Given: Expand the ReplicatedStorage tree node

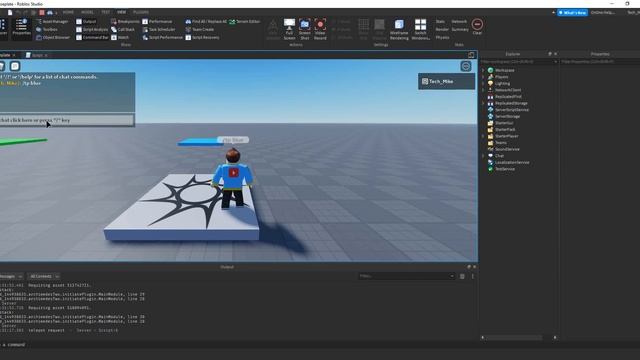Looking at the screenshot, I should click(483, 103).
